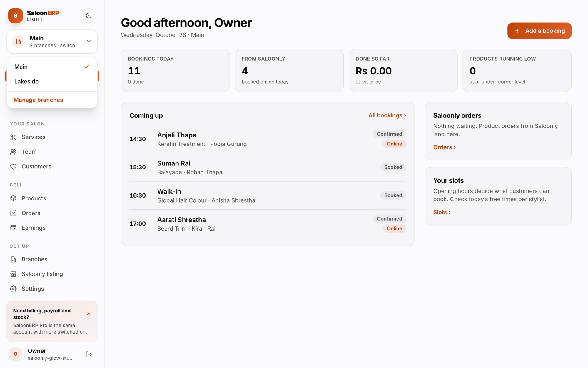The height and width of the screenshot is (368, 588).
Task: Select the Lakeside branch option
Action: pos(52,82)
